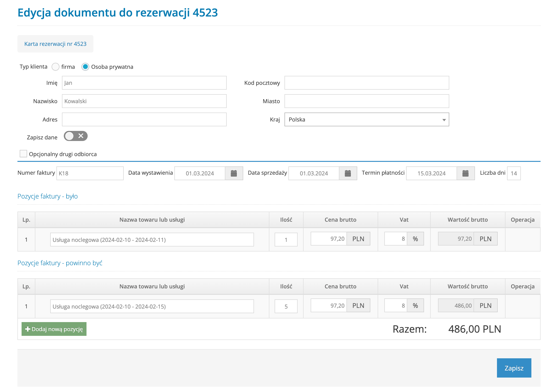558x392 pixels.
Task: Open Karta rezerwacji nr 4523 link
Action: [56, 44]
